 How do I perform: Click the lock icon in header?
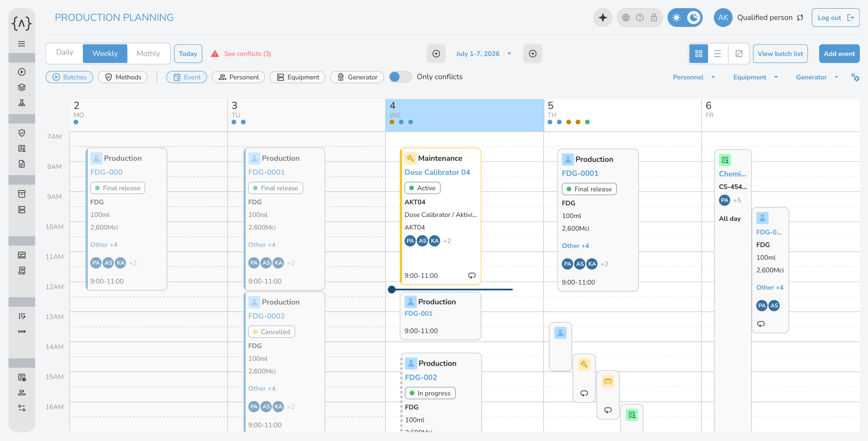click(x=654, y=18)
